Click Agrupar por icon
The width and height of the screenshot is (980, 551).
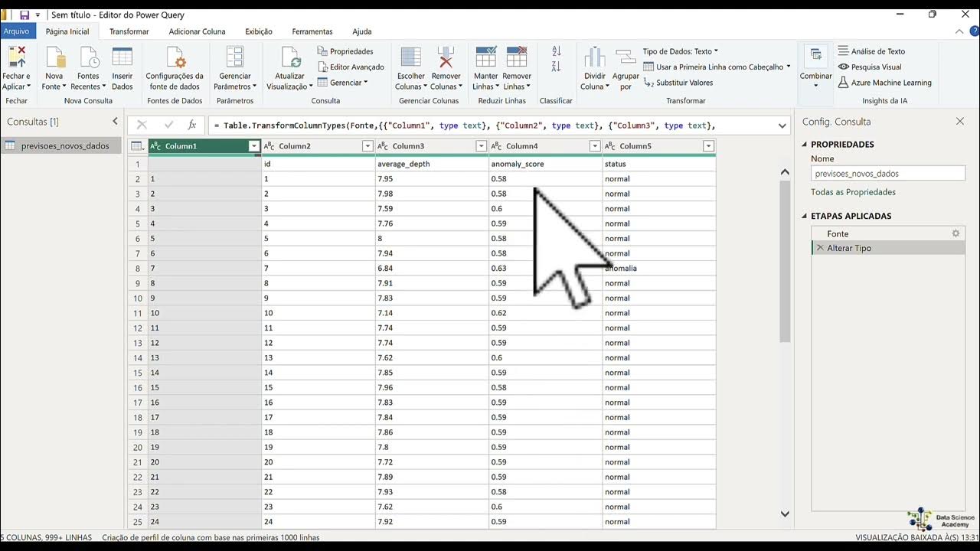[x=626, y=57]
